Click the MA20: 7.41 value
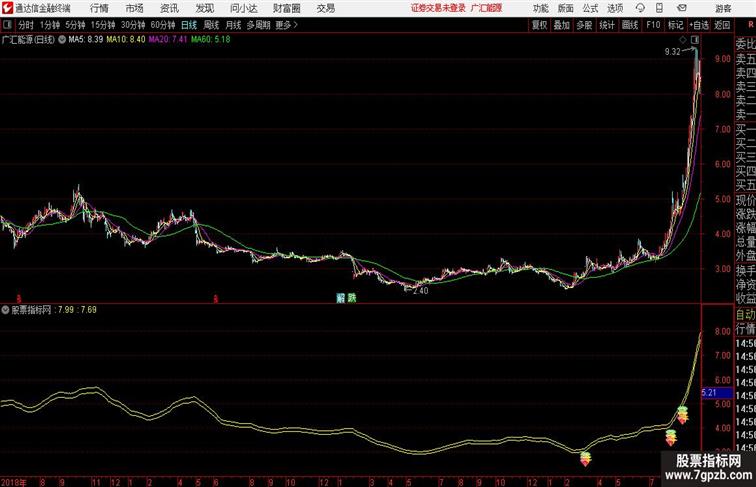Viewport: 756px width, 487px height. pyautogui.click(x=168, y=39)
